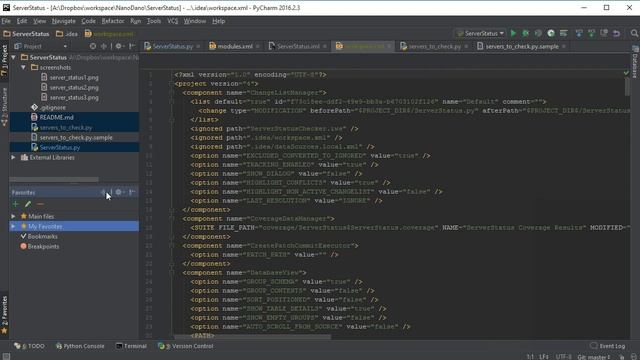Click the revert undo arrow icon
This screenshot has height=360, width=640.
click(x=617, y=33)
